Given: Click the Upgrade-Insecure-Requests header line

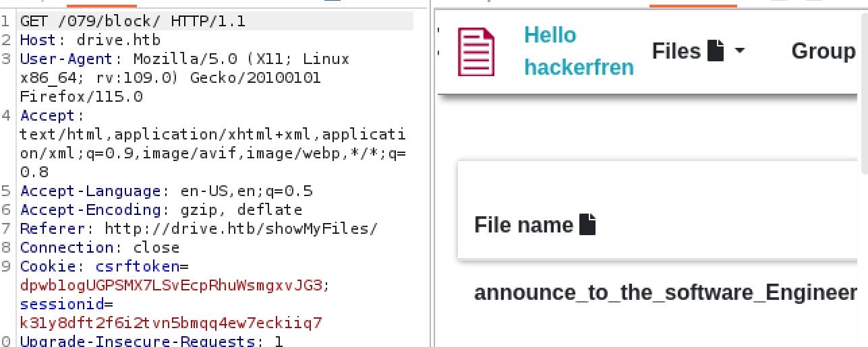Looking at the screenshot, I should coord(151,341).
